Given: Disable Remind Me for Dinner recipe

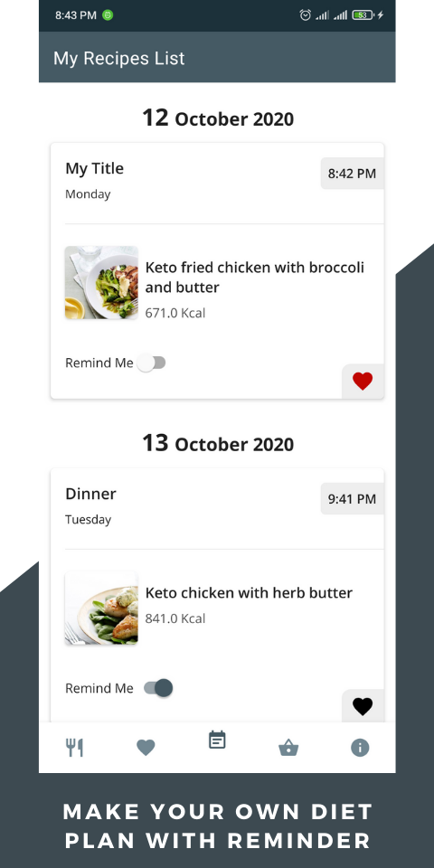Looking at the screenshot, I should (158, 688).
